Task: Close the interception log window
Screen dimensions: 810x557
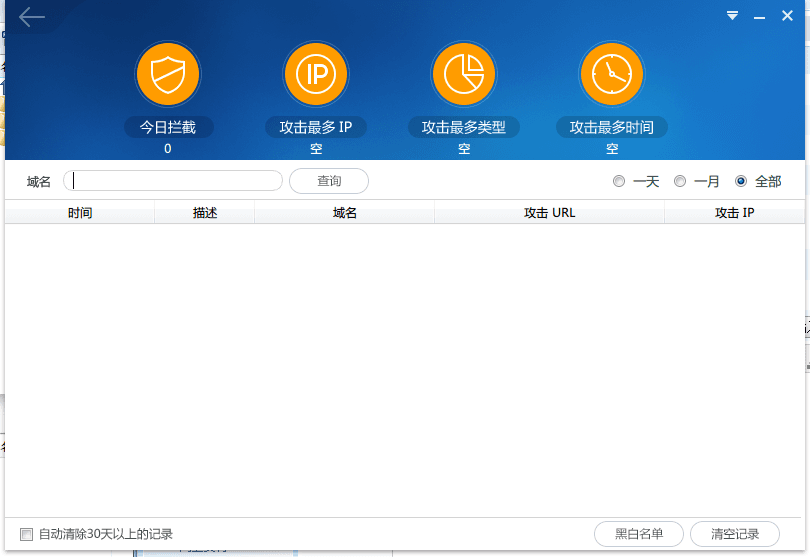Action: 787,16
